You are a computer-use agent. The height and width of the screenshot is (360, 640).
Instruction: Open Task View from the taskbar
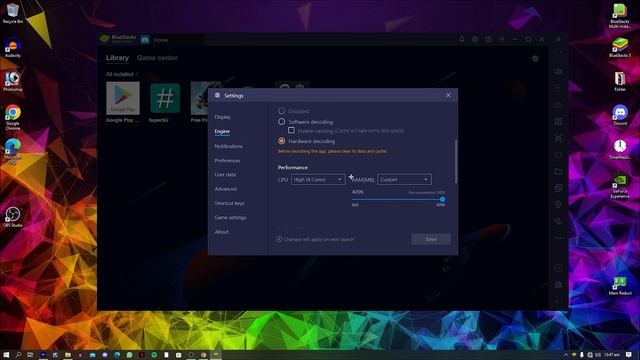[30, 355]
